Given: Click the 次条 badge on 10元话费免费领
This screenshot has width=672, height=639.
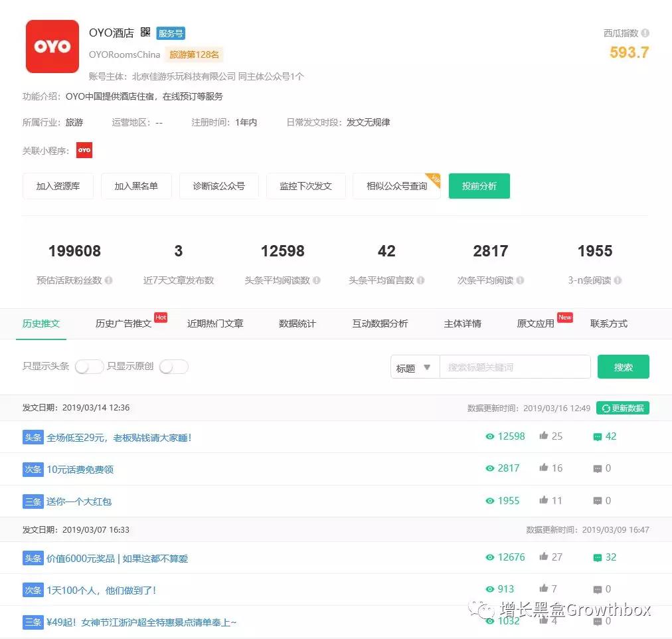Looking at the screenshot, I should point(33,469).
